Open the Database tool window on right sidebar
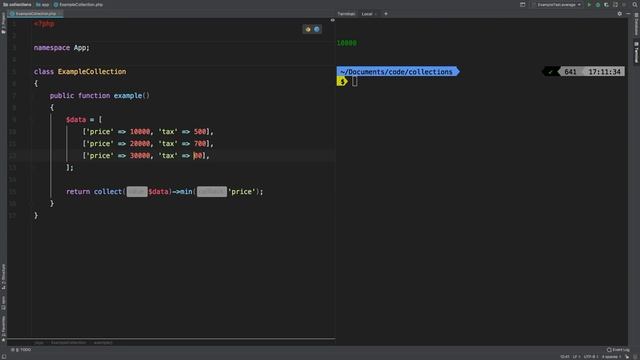The height and width of the screenshot is (360, 640). click(x=636, y=24)
